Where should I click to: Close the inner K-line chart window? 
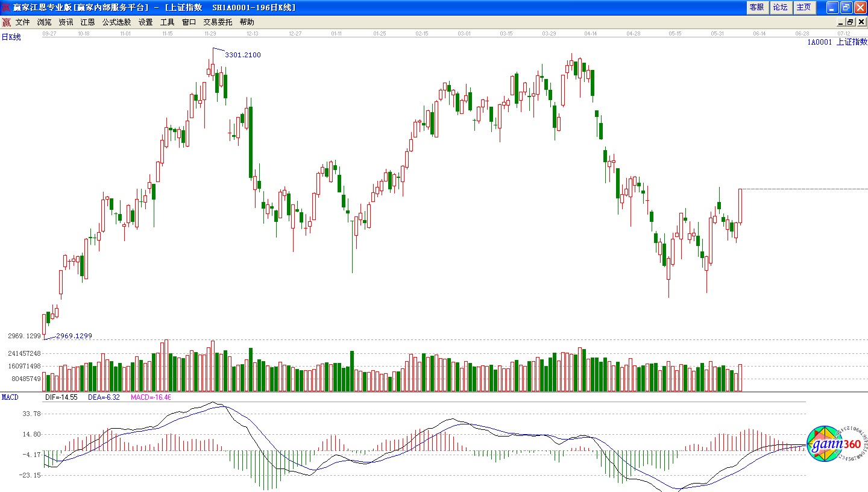click(861, 22)
